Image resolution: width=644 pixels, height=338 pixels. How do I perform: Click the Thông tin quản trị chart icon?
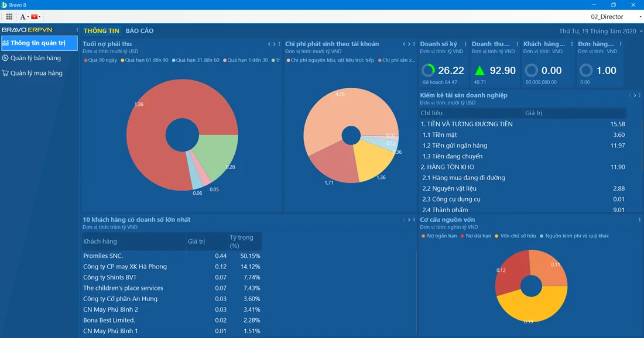click(x=6, y=43)
